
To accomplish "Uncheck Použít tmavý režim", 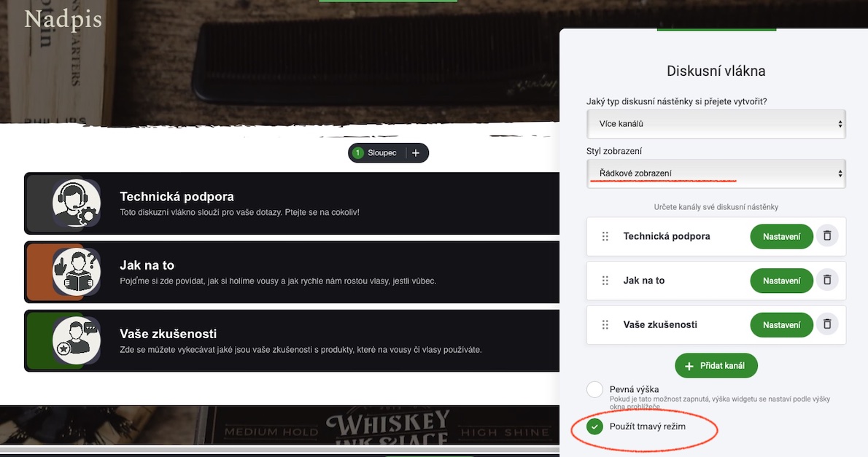I will point(594,426).
